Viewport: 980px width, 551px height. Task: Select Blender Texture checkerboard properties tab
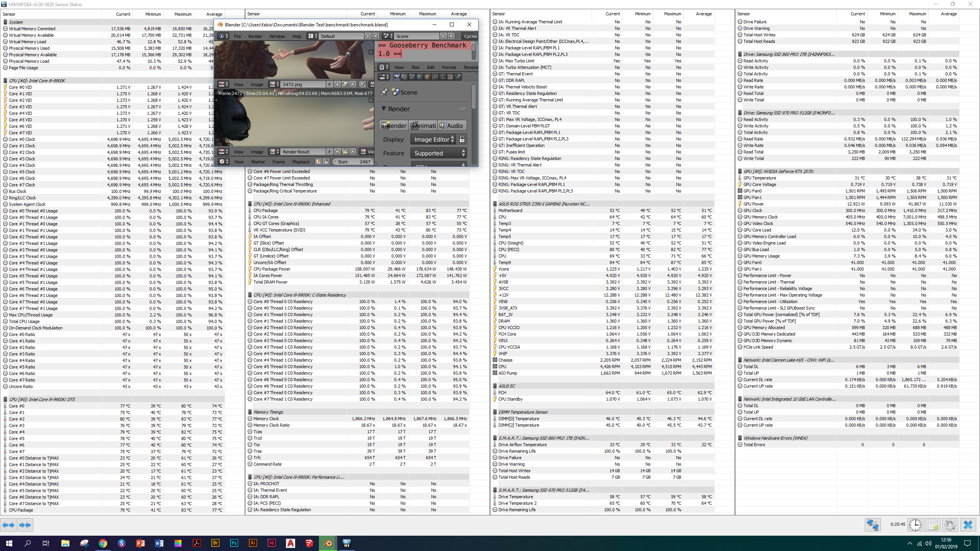(x=450, y=77)
